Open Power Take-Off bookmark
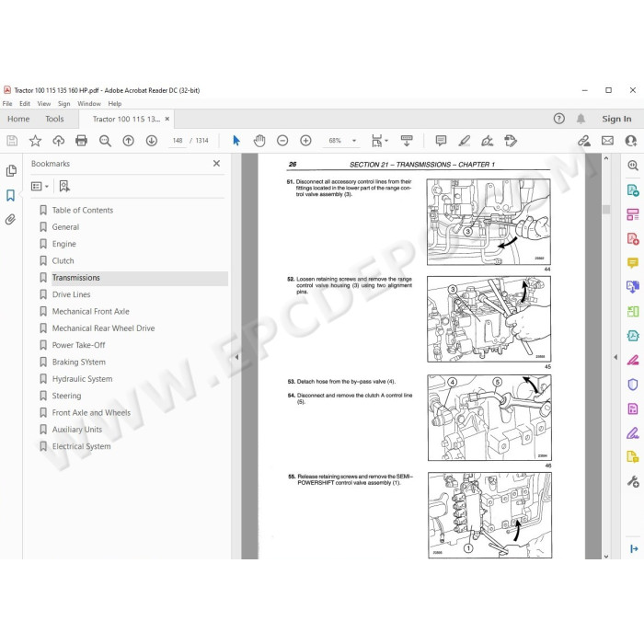This screenshot has width=644, height=644. pos(78,345)
